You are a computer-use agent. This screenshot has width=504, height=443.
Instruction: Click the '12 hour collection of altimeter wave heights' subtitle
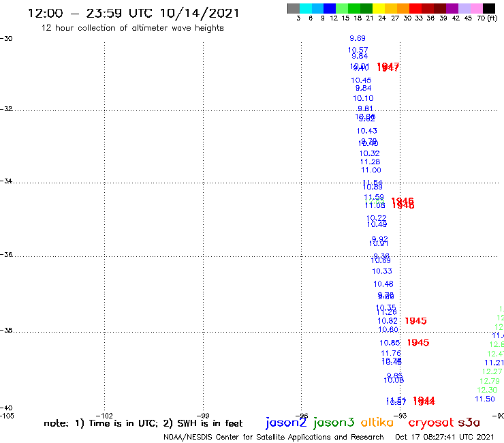coord(132,28)
